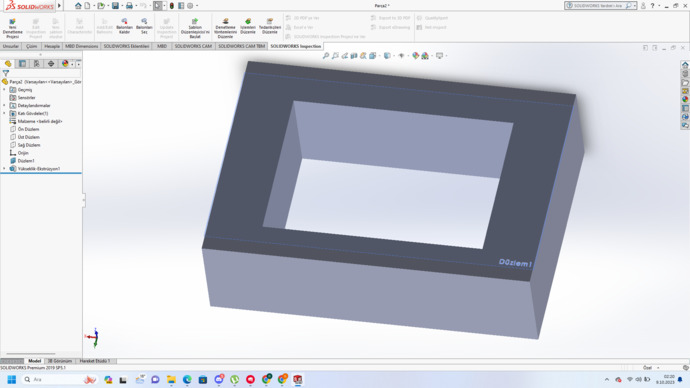Open SOLIDWORKS Resources task pane icon

pyautogui.click(x=685, y=65)
